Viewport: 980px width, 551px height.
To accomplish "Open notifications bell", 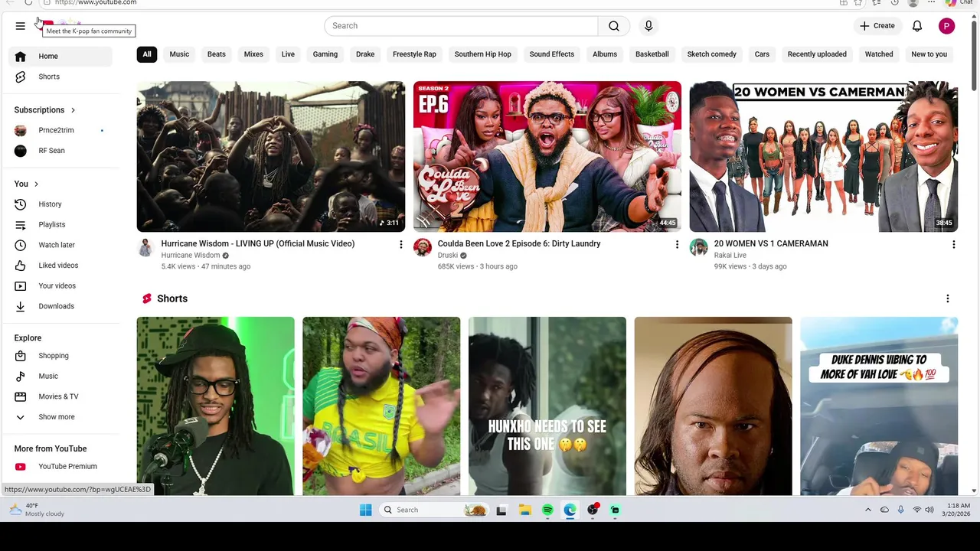I will [917, 26].
